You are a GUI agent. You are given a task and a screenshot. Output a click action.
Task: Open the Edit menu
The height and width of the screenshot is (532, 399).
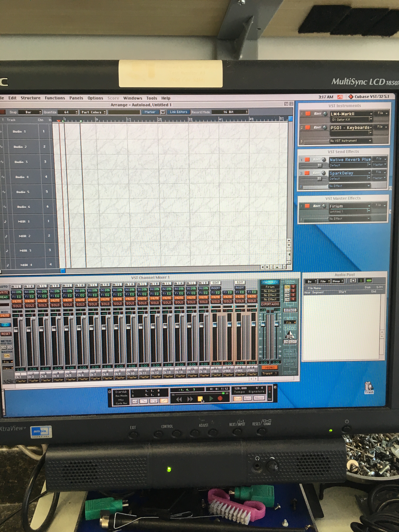pyautogui.click(x=13, y=98)
